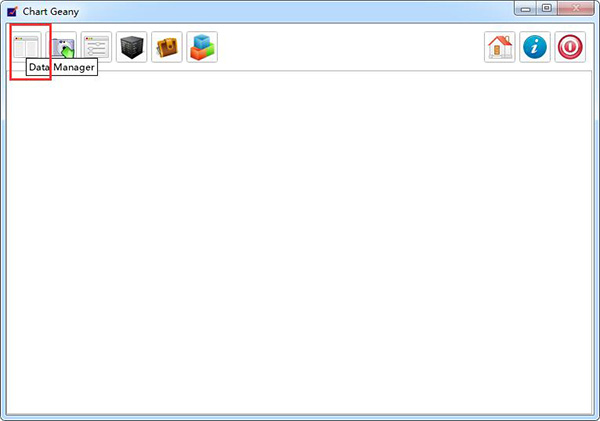The width and height of the screenshot is (600, 421).
Task: Minimize the Chart Geany window
Action: coord(525,8)
